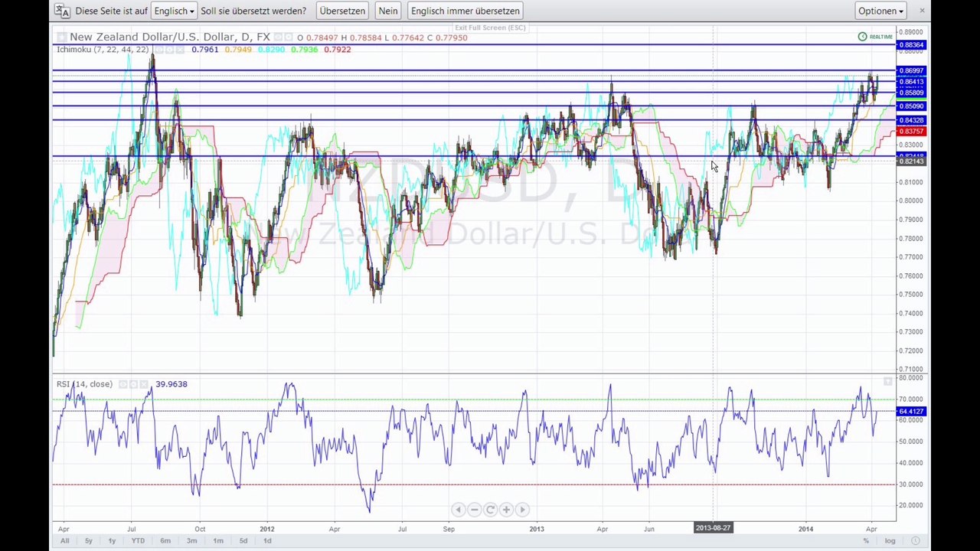
Task: Click the clock timezone icon at bottom right
Action: 915,541
